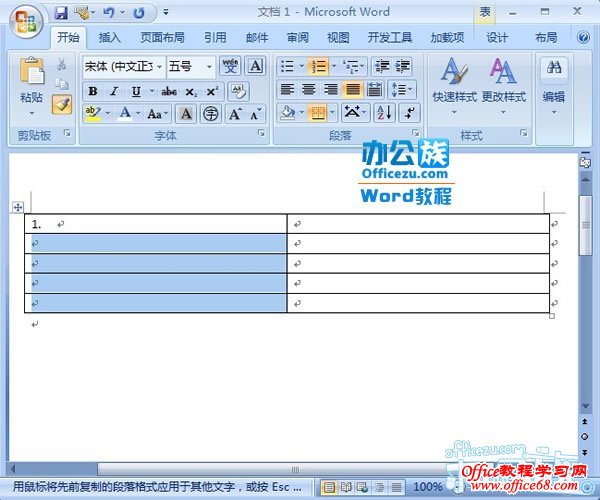
Task: Open line spacing menu
Action: click(x=401, y=90)
